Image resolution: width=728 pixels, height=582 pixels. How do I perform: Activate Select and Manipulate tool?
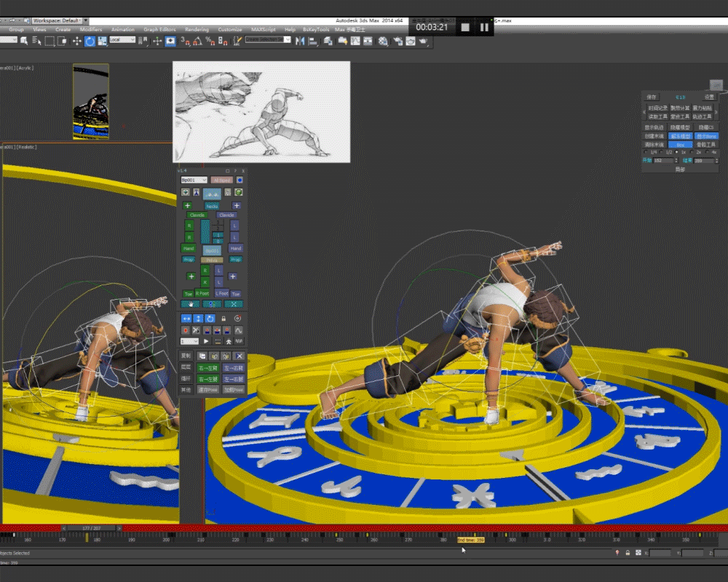[157, 41]
